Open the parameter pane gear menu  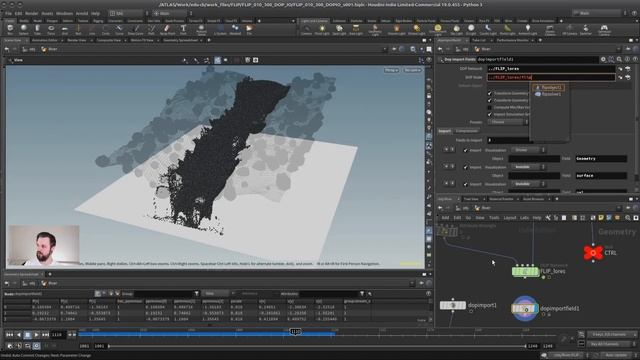603,60
